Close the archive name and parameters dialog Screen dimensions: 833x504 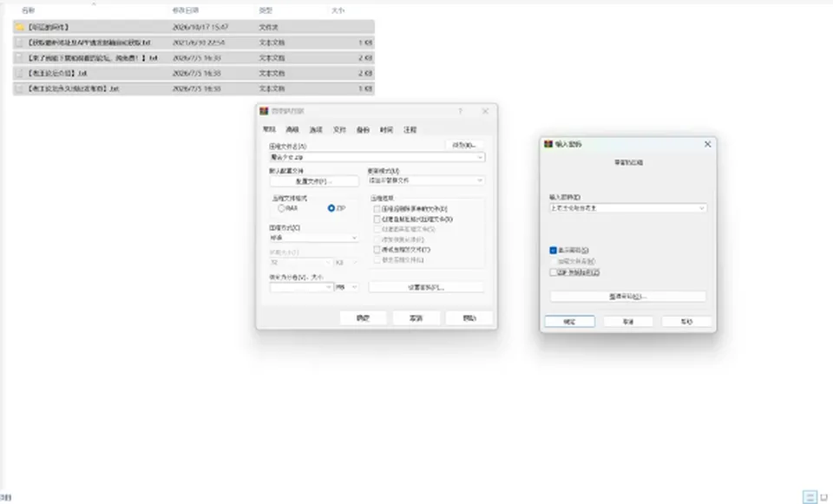[485, 111]
